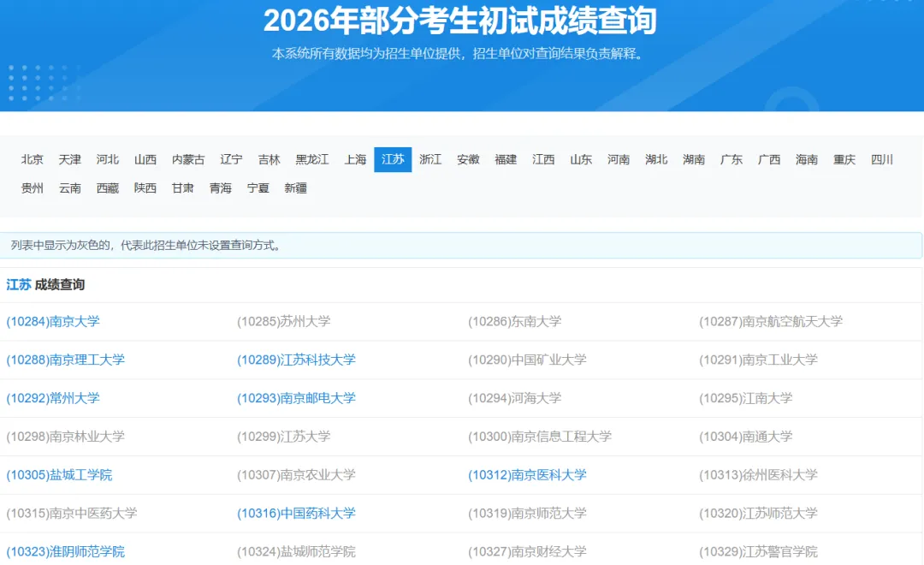The image size is (924, 565).
Task: Select 河南 province
Action: pyautogui.click(x=619, y=160)
